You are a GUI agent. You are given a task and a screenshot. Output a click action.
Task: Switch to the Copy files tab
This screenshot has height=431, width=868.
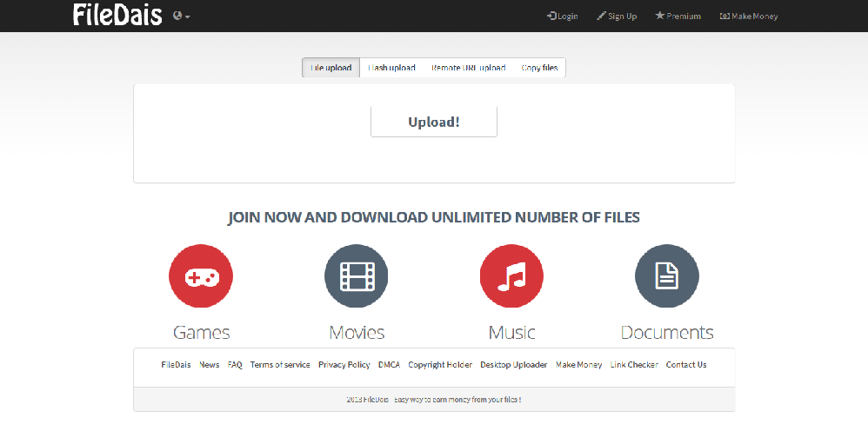coord(539,68)
